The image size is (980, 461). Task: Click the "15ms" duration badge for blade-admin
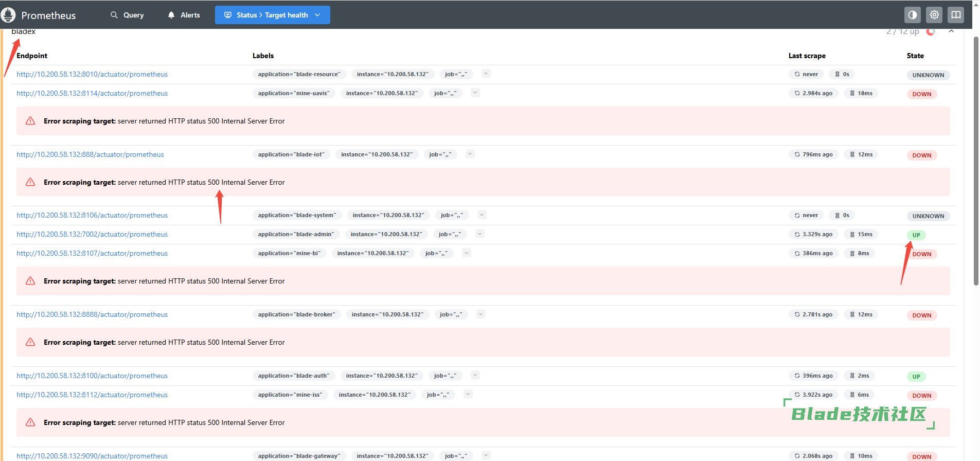(861, 234)
